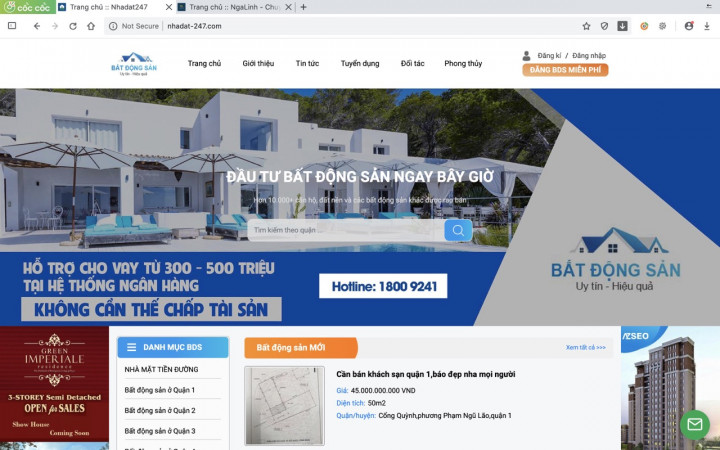Click the ĐĂNG BĐS MIỄN PHÍ button
The width and height of the screenshot is (720, 450).
click(565, 70)
